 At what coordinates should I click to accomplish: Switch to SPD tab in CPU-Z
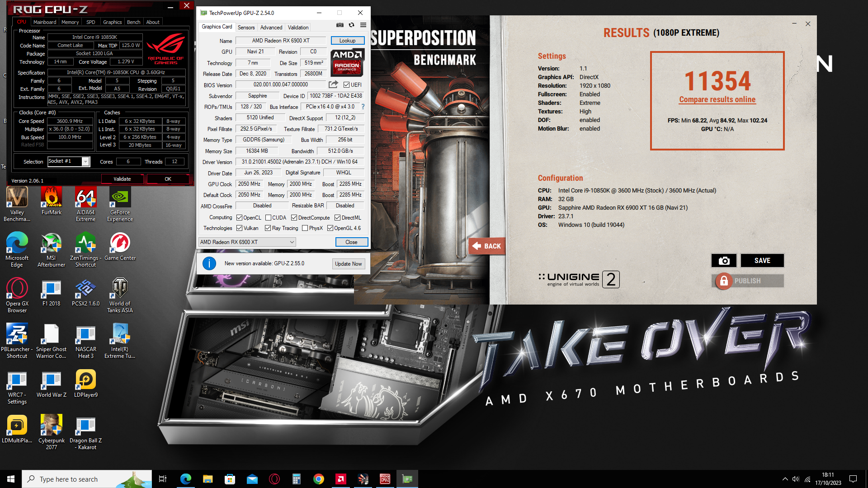[x=91, y=22]
